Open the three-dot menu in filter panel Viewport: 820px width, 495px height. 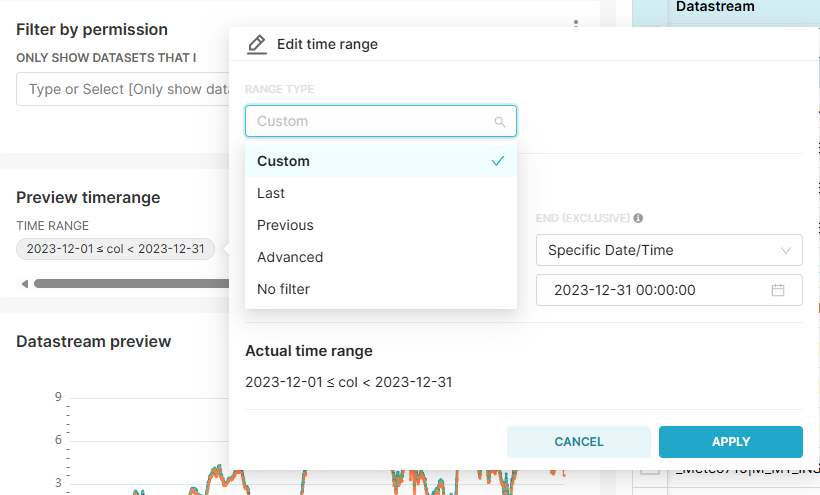pyautogui.click(x=575, y=25)
